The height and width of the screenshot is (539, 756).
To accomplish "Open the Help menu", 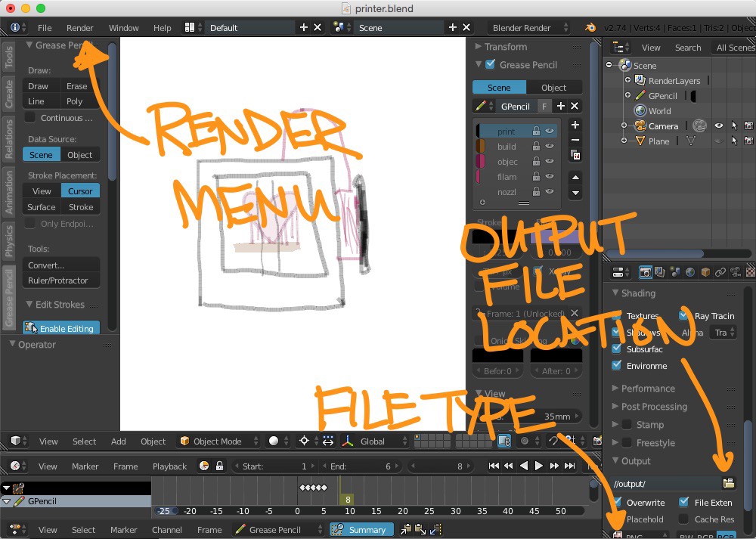I will coord(162,28).
